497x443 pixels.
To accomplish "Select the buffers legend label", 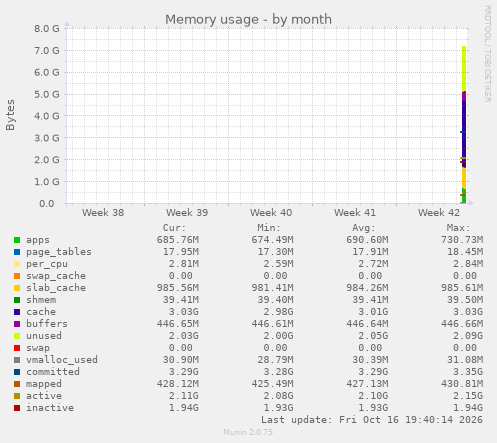I will pos(47,324).
